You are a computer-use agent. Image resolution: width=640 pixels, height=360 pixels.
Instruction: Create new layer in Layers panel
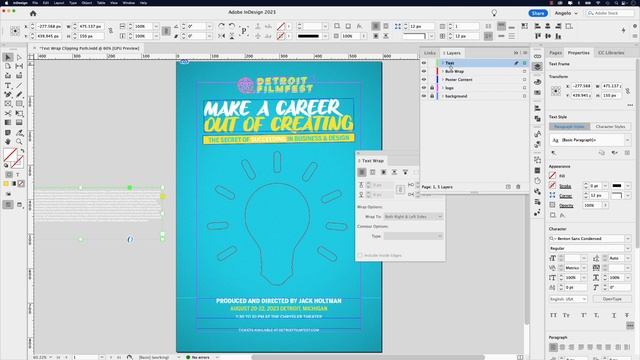508,187
